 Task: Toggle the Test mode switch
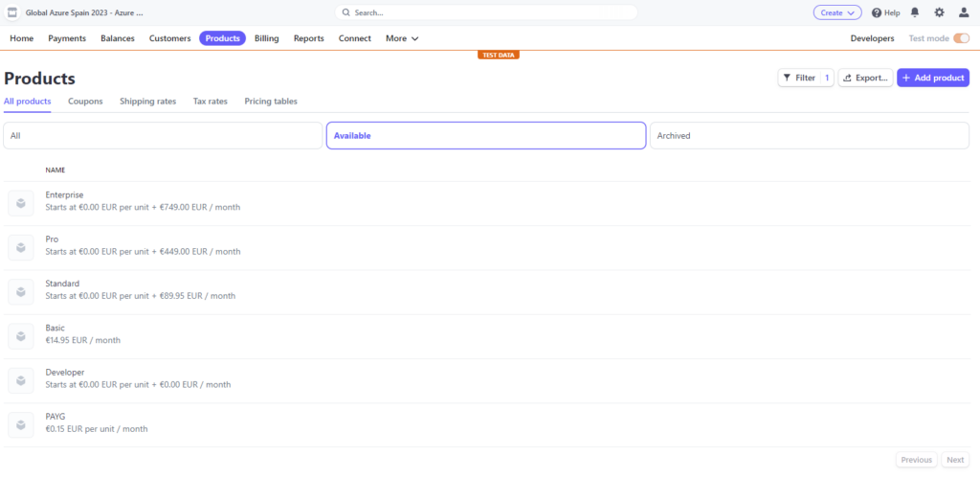961,38
